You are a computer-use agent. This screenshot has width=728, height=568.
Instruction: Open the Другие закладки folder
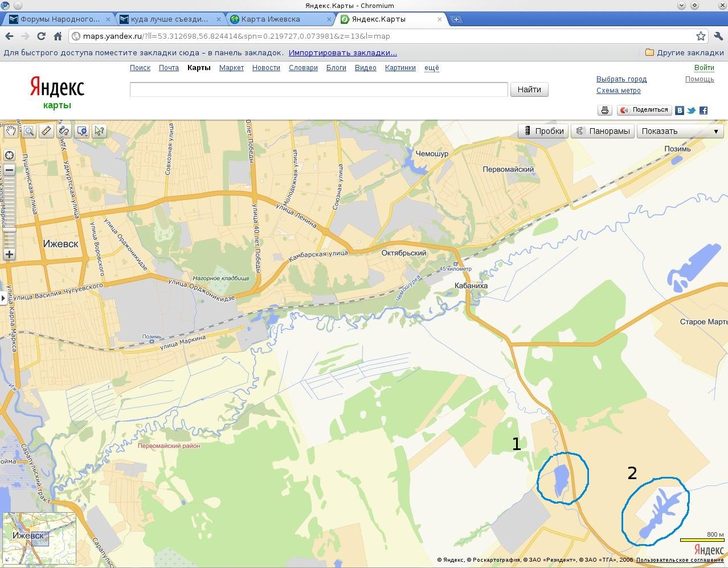685,53
